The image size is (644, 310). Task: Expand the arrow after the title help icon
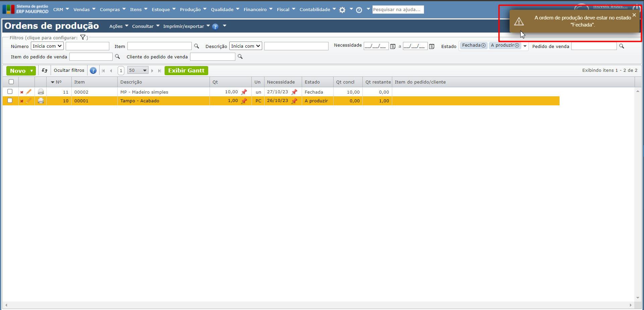225,26
